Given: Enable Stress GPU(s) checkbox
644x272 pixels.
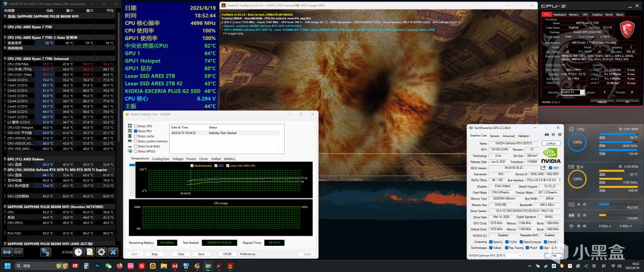Looking at the screenshot, I should 135,151.
